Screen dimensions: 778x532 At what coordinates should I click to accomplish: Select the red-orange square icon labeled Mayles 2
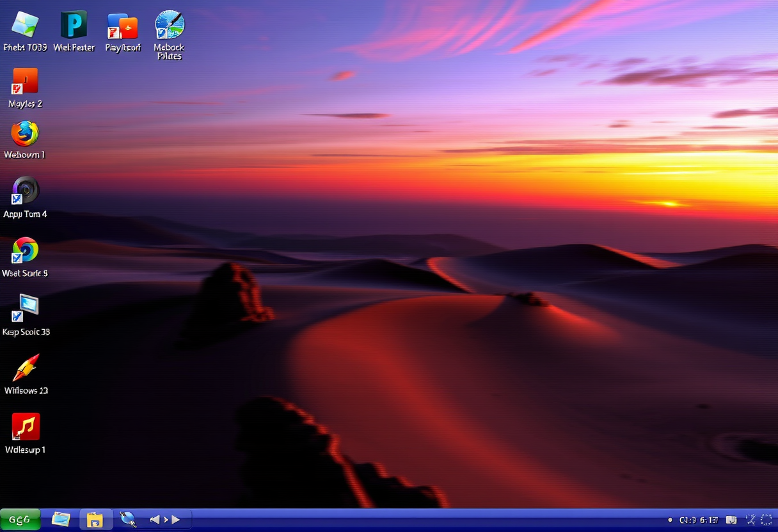(x=25, y=81)
